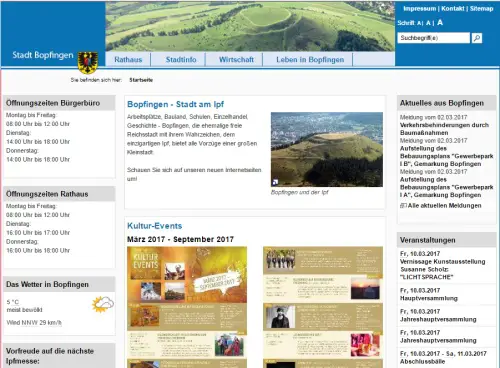Click the search magnifier icon
This screenshot has width=500, height=368.
(477, 38)
